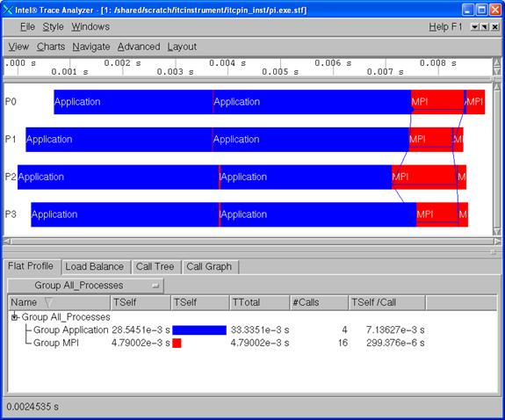Click the scroll-right arrow of timeline scrollbar

[x=497, y=241]
